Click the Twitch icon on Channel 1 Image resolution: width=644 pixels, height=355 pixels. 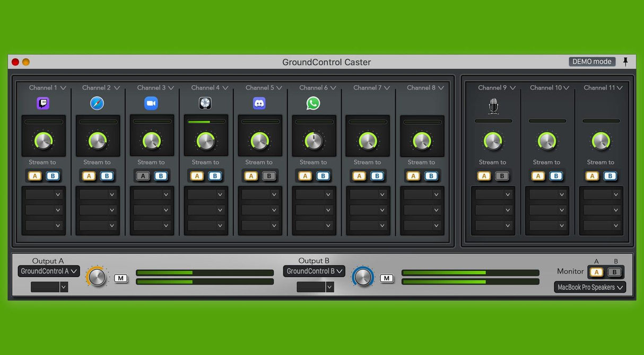click(43, 103)
